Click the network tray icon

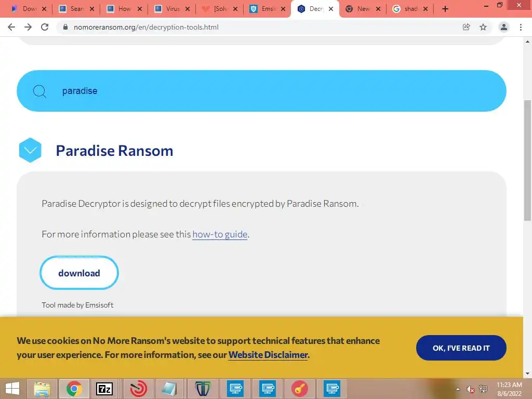click(483, 389)
